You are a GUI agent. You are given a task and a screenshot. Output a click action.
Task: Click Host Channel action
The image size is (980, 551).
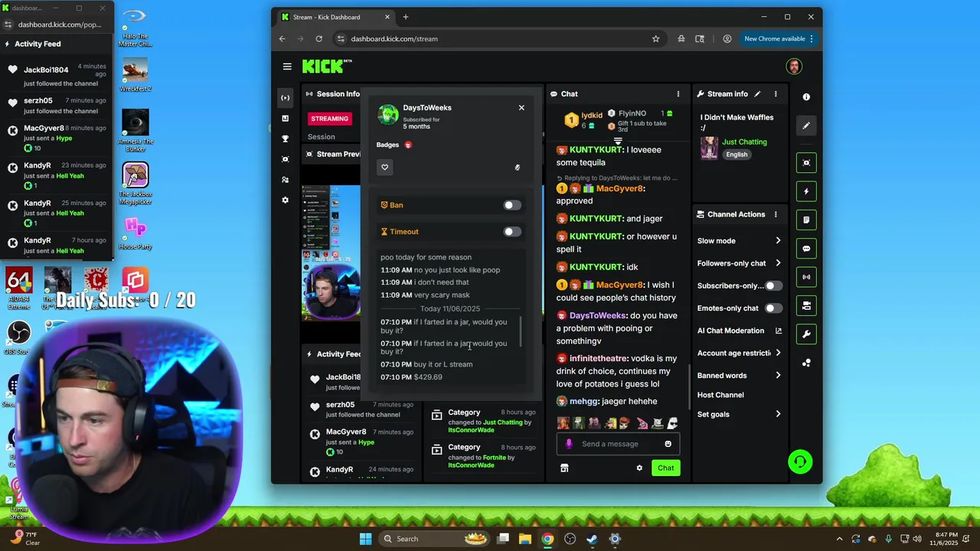point(720,395)
